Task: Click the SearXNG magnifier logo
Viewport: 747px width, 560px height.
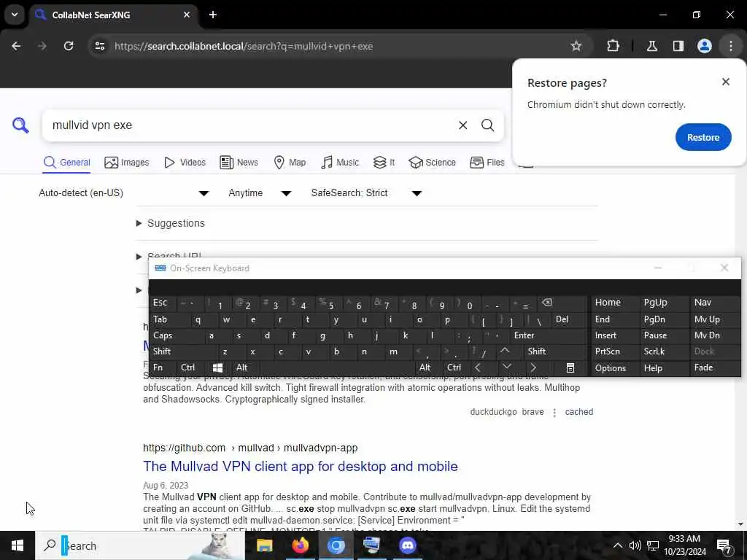Action: coord(20,125)
